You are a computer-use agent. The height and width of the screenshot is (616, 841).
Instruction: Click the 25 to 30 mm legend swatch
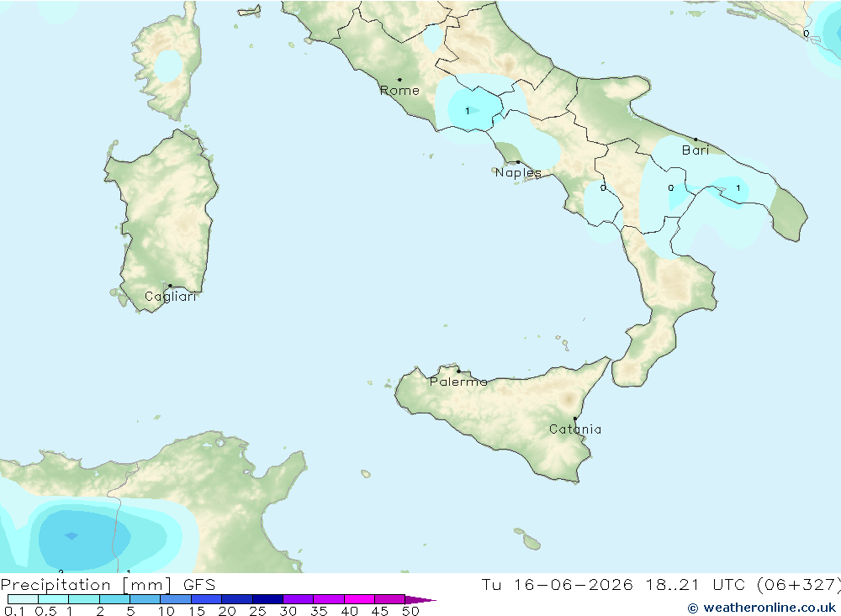click(267, 599)
